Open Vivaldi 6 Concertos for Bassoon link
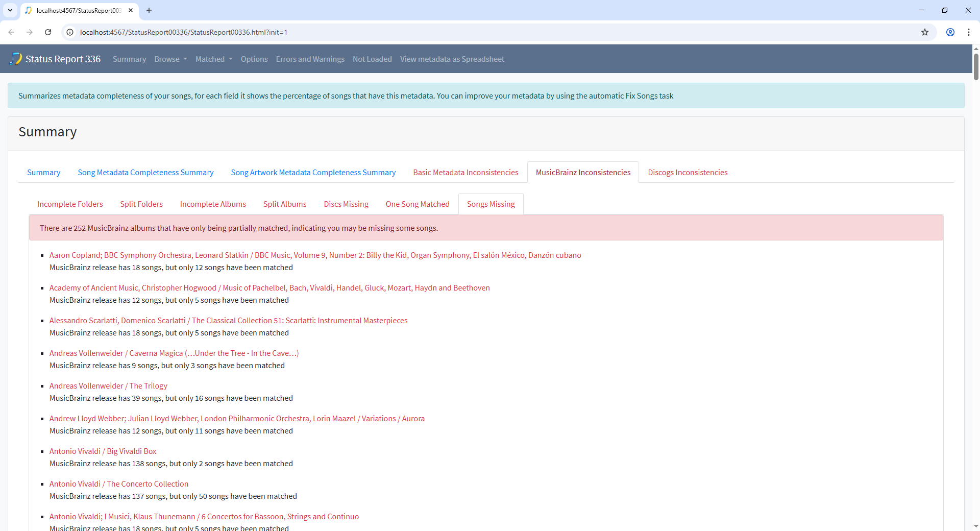The height and width of the screenshot is (531, 980). 204,517
